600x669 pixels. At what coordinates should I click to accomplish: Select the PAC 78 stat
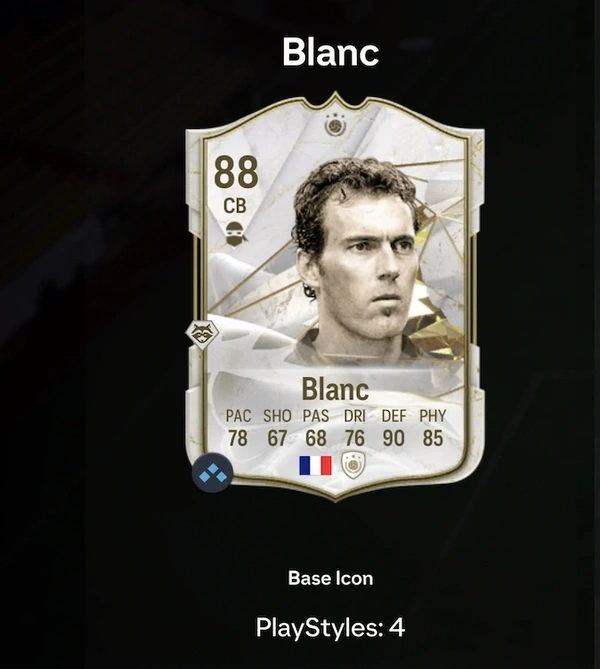(238, 428)
